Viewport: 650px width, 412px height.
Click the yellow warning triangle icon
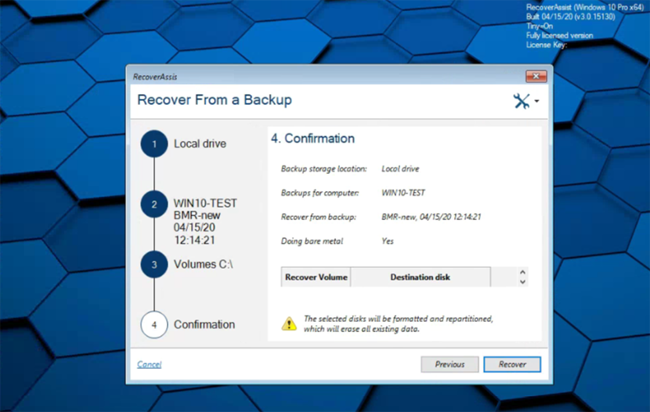pos(289,324)
